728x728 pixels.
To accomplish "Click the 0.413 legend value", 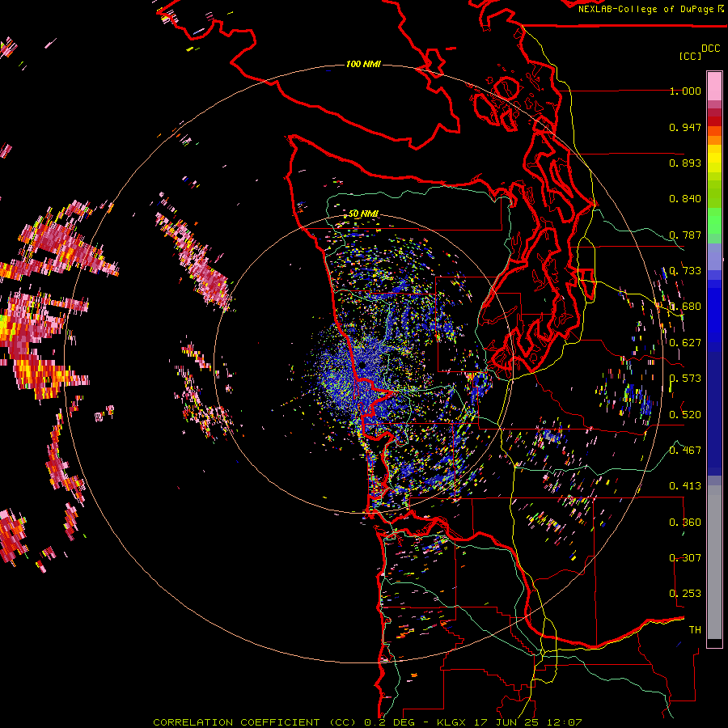I will pos(685,486).
